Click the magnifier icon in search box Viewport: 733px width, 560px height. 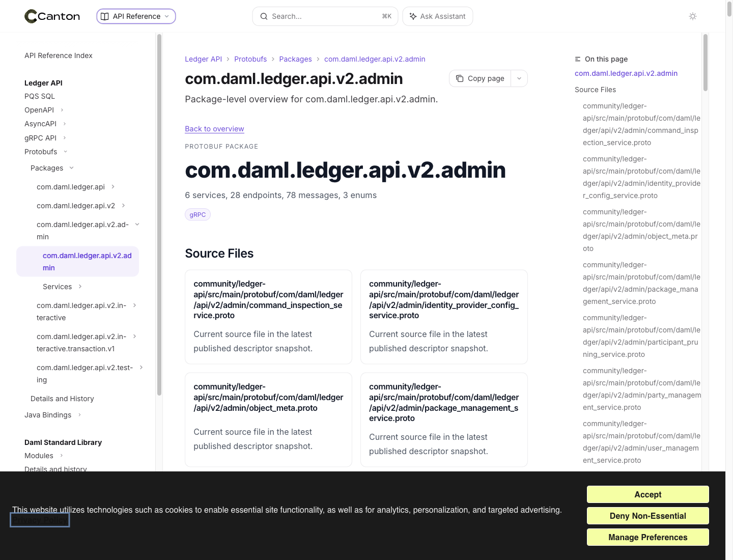coord(264,16)
